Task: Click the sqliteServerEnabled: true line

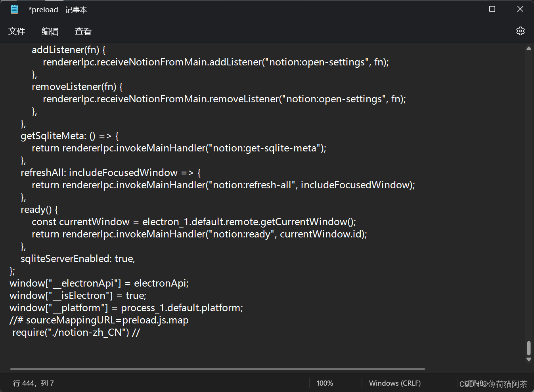Action: click(78, 259)
